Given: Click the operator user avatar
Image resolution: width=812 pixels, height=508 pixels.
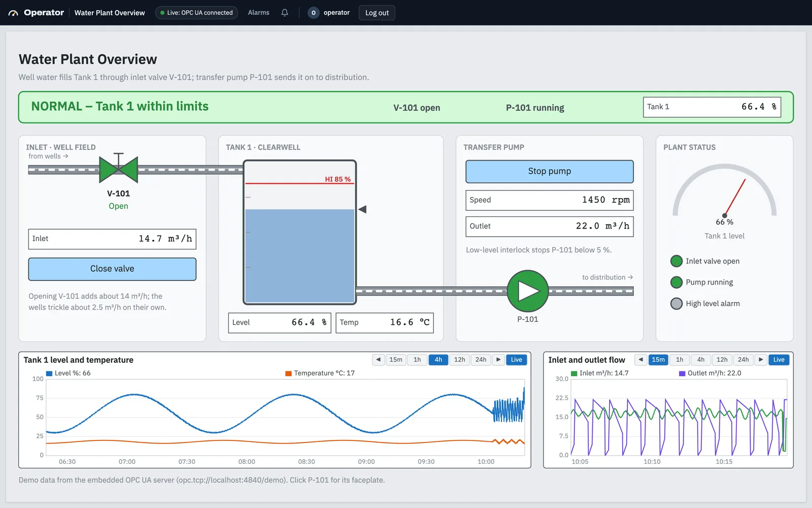Looking at the screenshot, I should pos(314,13).
